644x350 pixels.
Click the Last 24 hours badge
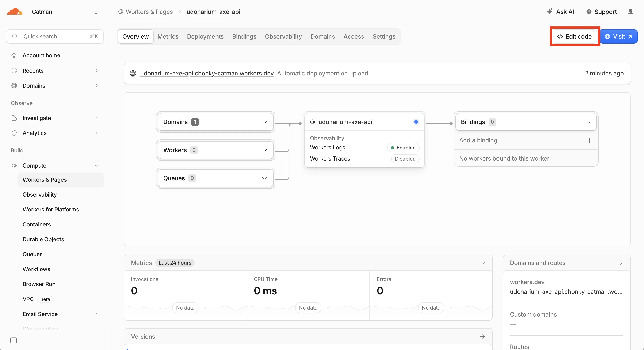[175, 263]
